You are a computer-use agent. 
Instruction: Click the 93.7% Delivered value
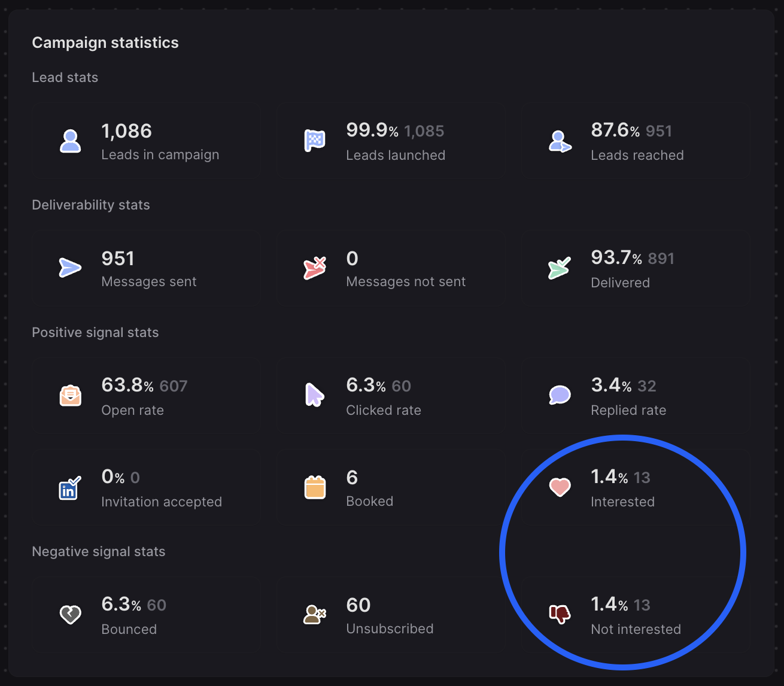614,258
